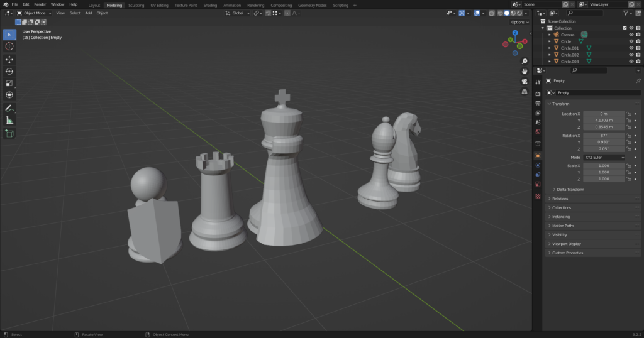Open the Object Mode dropdown
Image resolution: width=644 pixels, height=338 pixels.
(x=34, y=13)
